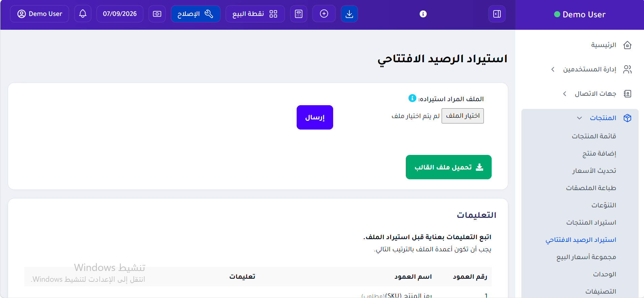
Task: Click اختيار الملف choose file button
Action: coord(463,116)
